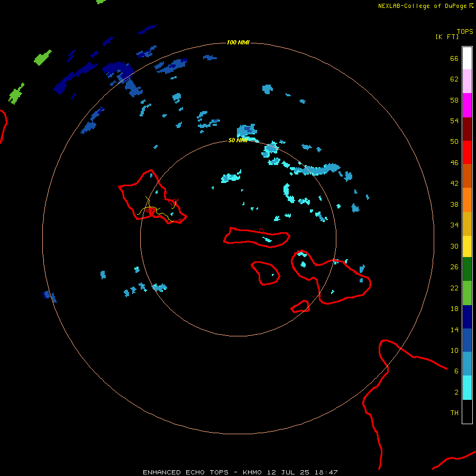Image resolution: width=476 pixels, height=476 pixels.
Task: Select the cyan legend swatch
Action: point(467,388)
